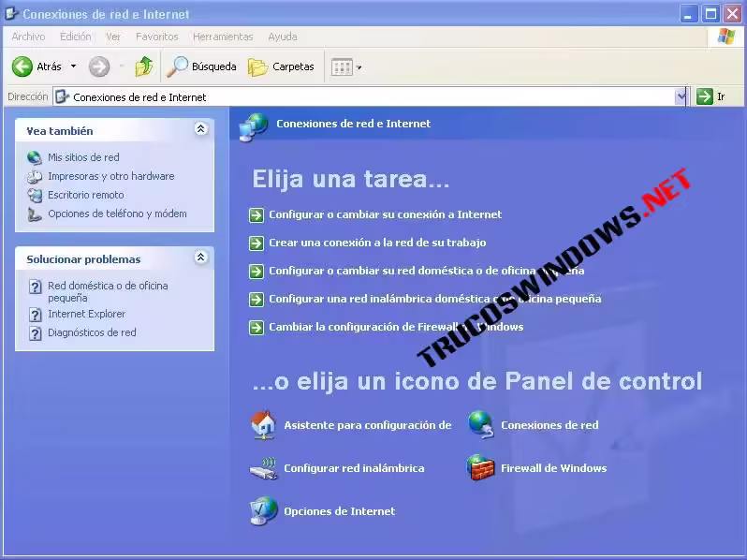
Task: Click the title bar window icon
Action: [12, 13]
